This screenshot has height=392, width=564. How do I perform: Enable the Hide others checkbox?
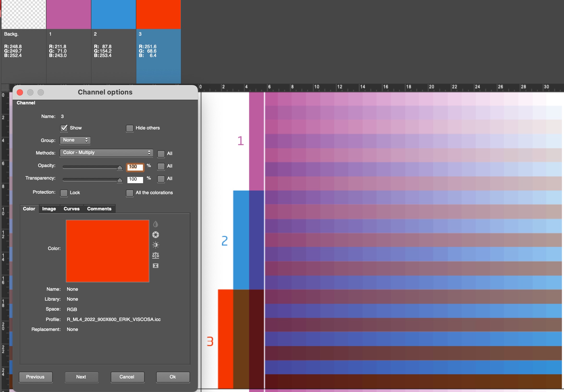click(130, 128)
